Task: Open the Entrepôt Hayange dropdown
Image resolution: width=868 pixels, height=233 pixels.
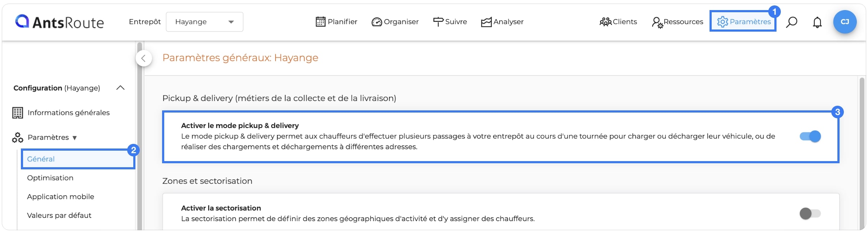Action: click(x=205, y=22)
